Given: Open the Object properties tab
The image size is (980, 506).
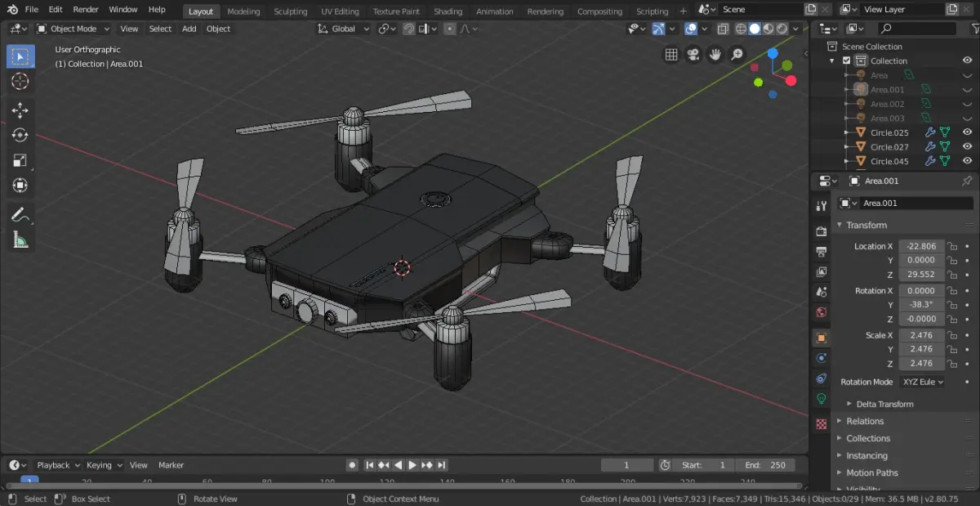Looking at the screenshot, I should (x=822, y=338).
